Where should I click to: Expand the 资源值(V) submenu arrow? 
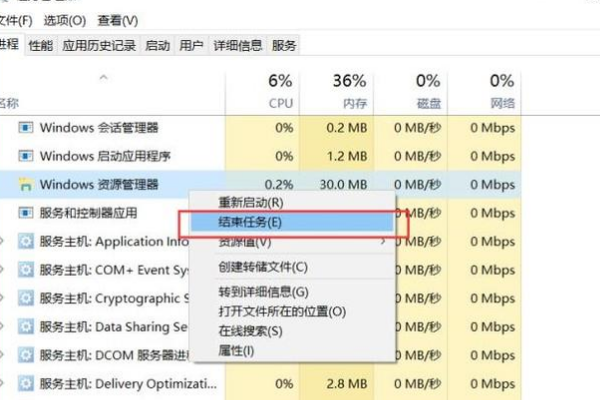coord(383,242)
